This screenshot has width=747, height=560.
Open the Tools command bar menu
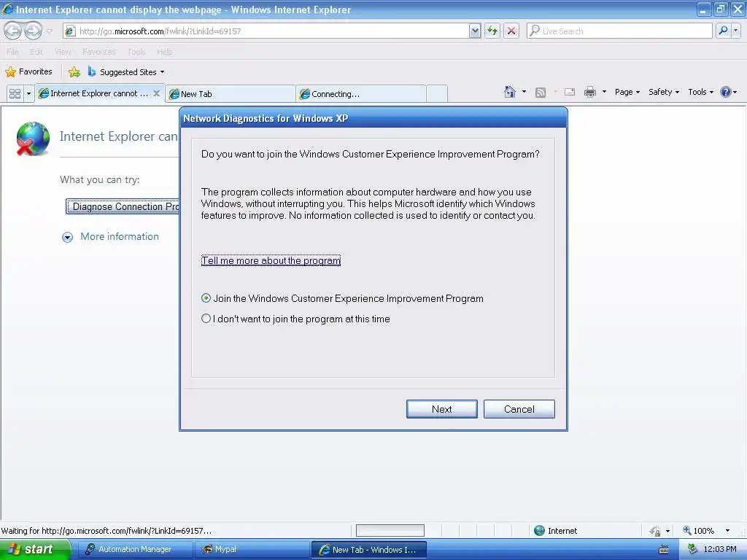(x=700, y=92)
